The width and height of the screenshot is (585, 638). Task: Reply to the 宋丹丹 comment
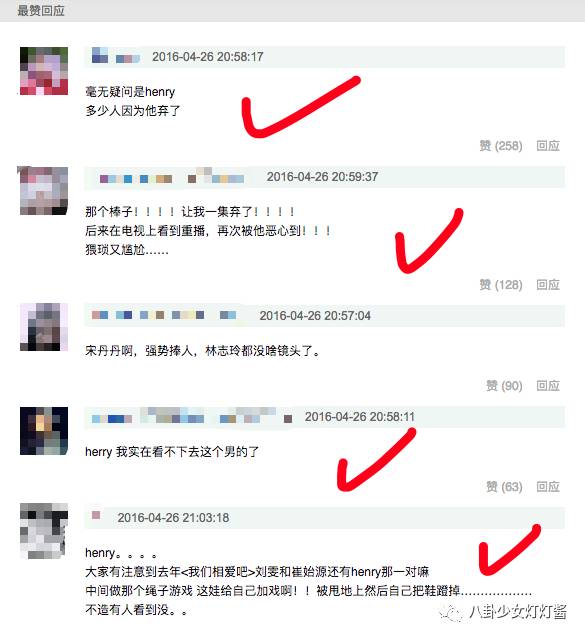click(548, 386)
